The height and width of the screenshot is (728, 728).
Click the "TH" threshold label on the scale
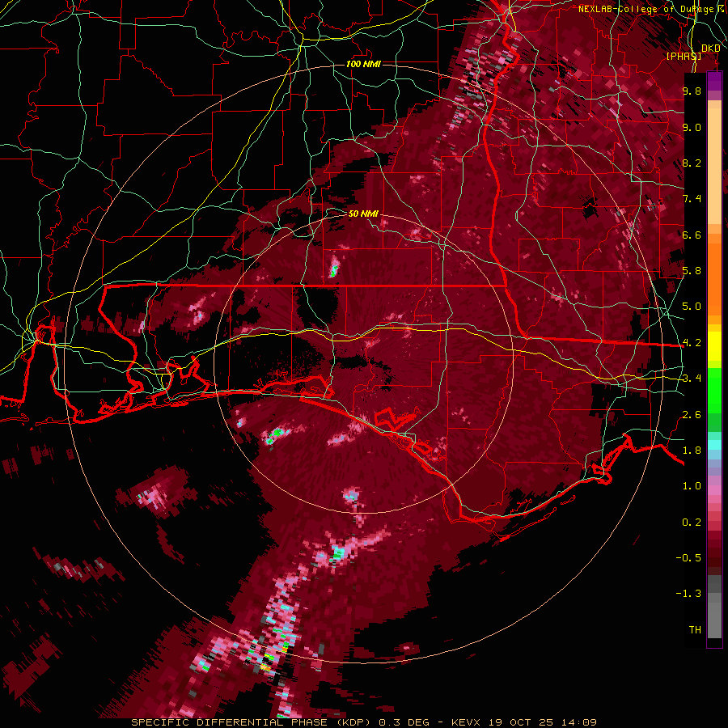coord(695,630)
